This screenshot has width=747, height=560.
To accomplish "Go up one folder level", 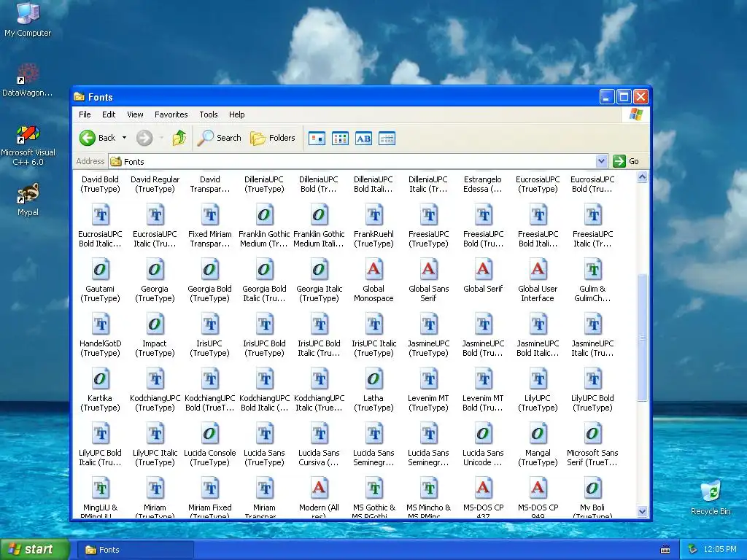I will tap(179, 138).
